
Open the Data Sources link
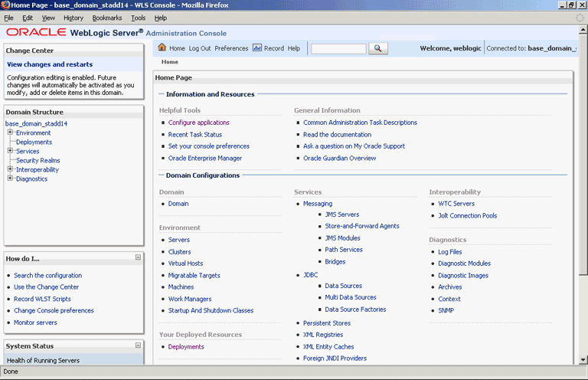click(343, 286)
